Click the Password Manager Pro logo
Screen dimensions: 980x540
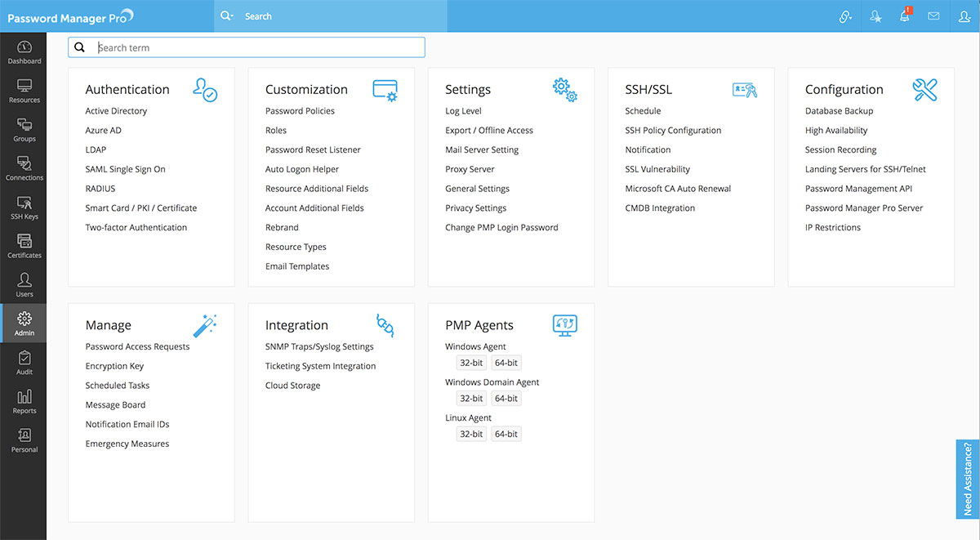pyautogui.click(x=70, y=16)
